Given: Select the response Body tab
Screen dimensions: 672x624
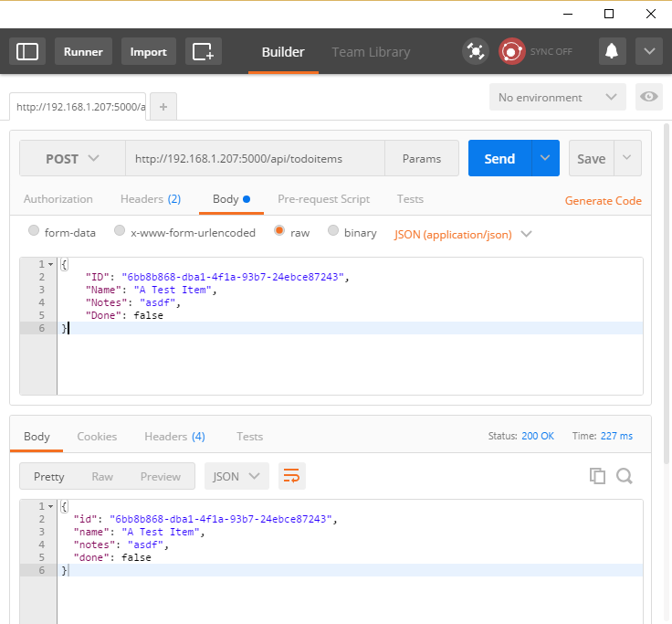Looking at the screenshot, I should (x=37, y=437).
